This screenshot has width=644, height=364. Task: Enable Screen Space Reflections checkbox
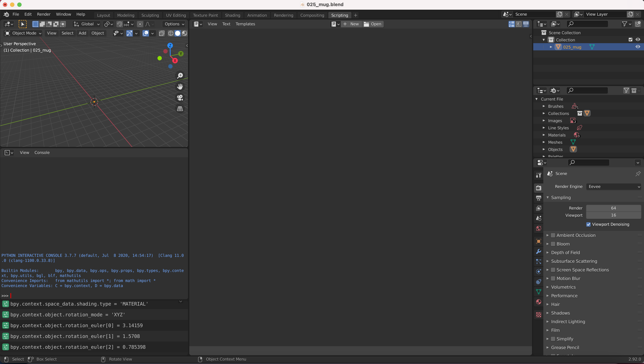click(x=553, y=270)
